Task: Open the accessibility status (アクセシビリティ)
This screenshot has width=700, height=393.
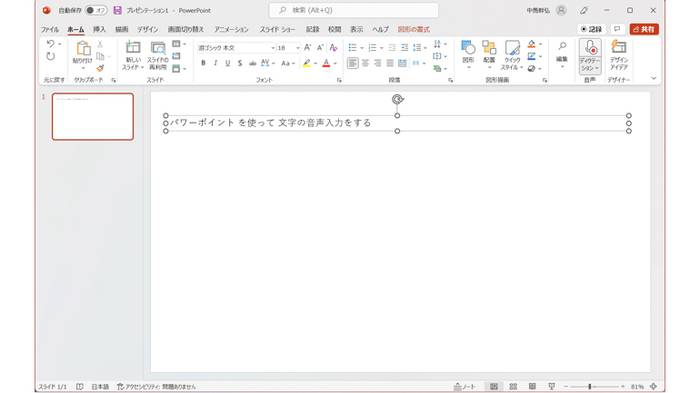Action: click(156, 387)
